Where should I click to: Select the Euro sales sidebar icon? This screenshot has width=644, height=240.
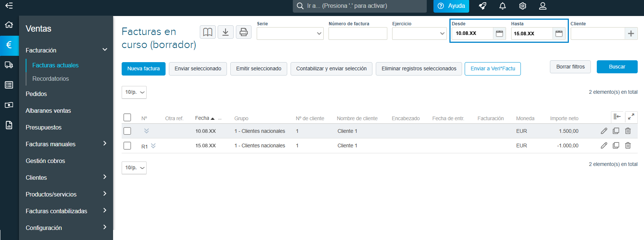9,45
